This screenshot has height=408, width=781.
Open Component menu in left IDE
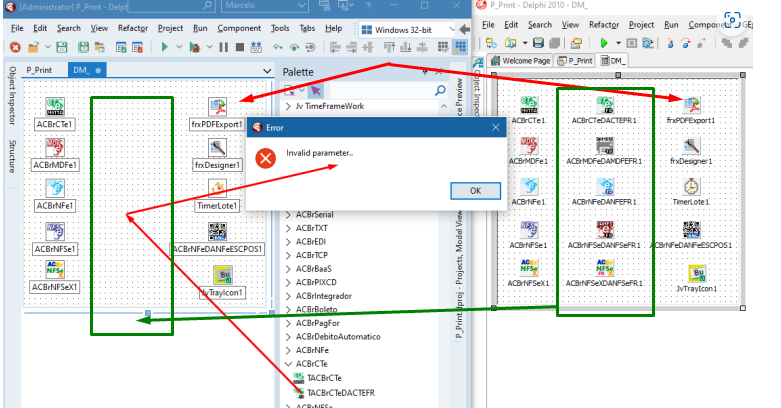pos(239,28)
